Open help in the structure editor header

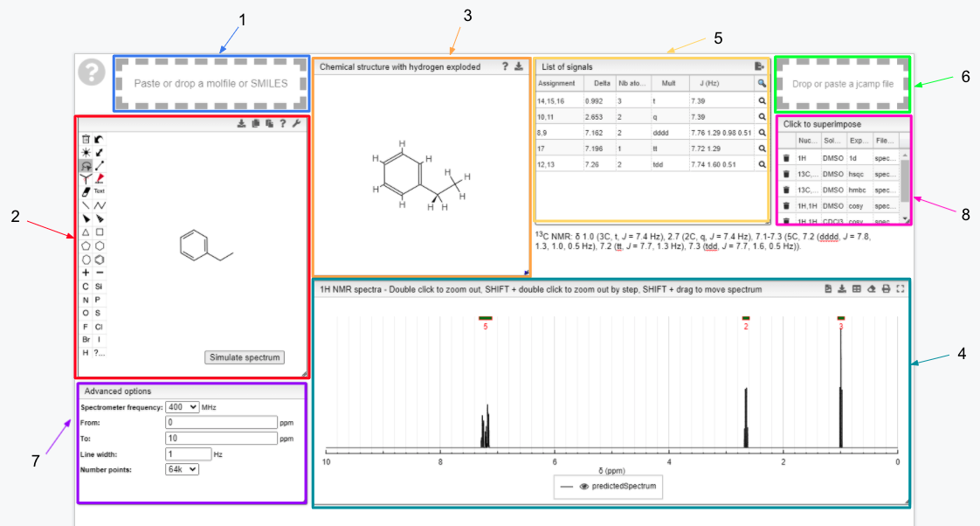click(x=282, y=124)
